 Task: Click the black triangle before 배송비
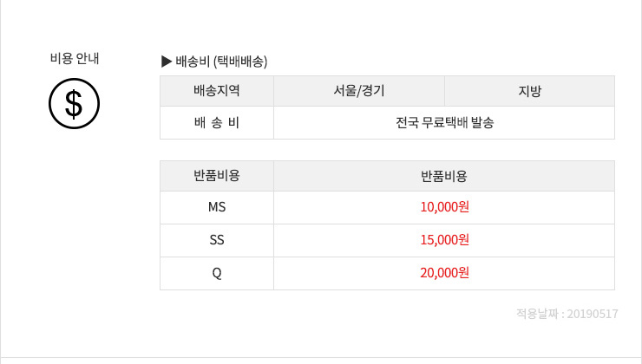click(x=167, y=62)
